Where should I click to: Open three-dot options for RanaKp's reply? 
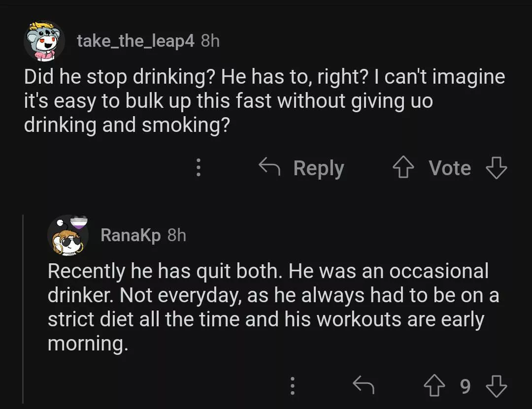(x=293, y=386)
